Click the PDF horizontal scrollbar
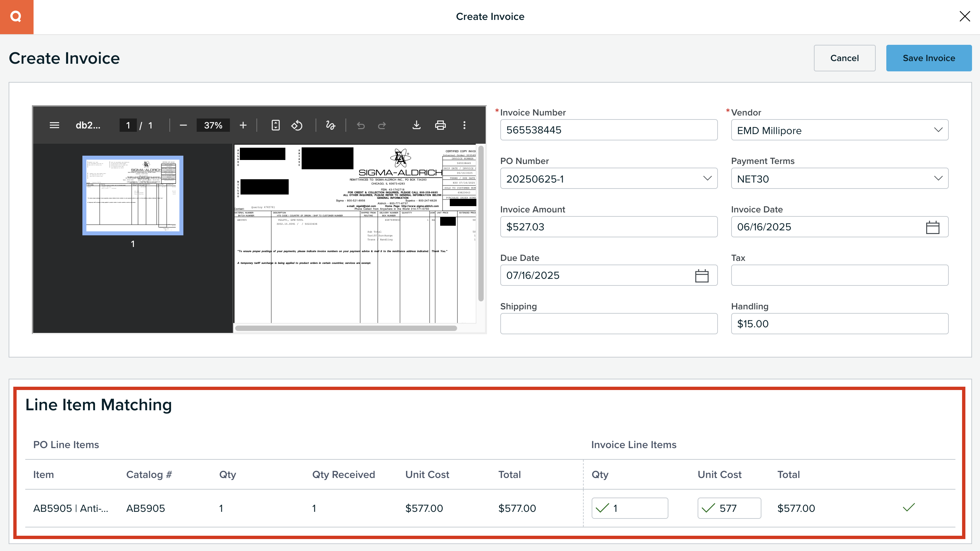The image size is (980, 551). click(x=346, y=328)
